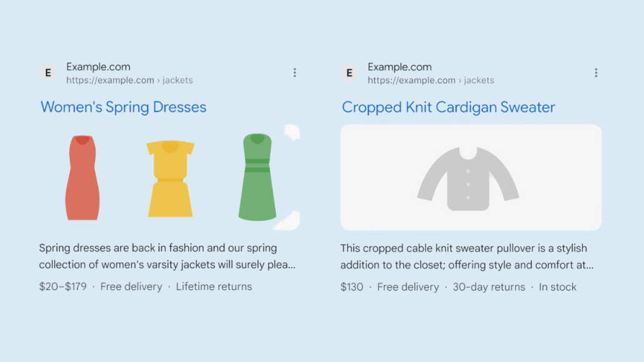Screen dimensions: 644x362
Task: Click the E favicon beside the right Example.com
Action: point(350,73)
